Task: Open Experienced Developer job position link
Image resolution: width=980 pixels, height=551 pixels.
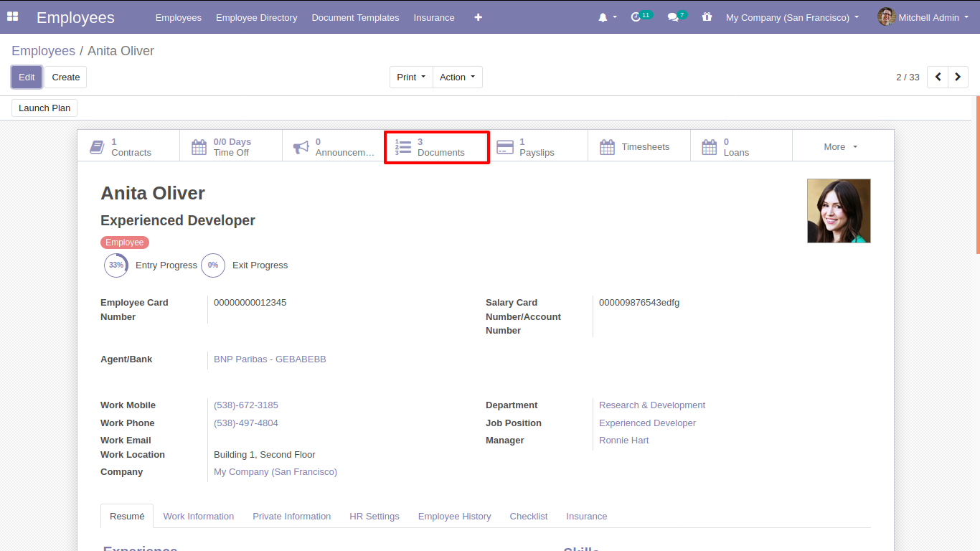Action: (647, 423)
